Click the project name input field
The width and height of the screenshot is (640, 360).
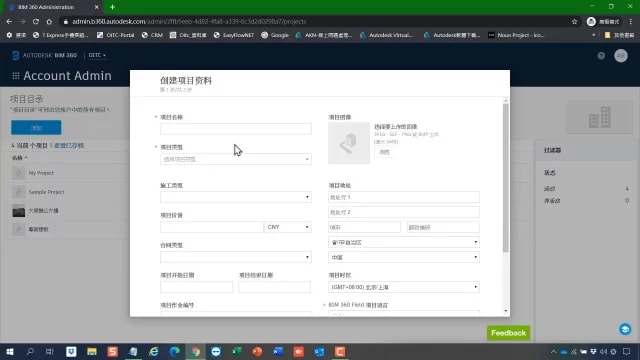[236, 129]
